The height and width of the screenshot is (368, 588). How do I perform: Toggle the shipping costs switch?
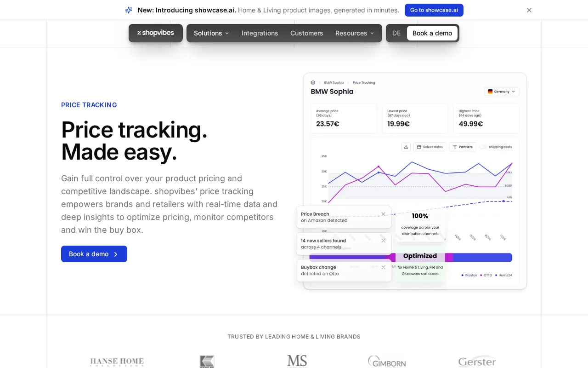point(483,147)
